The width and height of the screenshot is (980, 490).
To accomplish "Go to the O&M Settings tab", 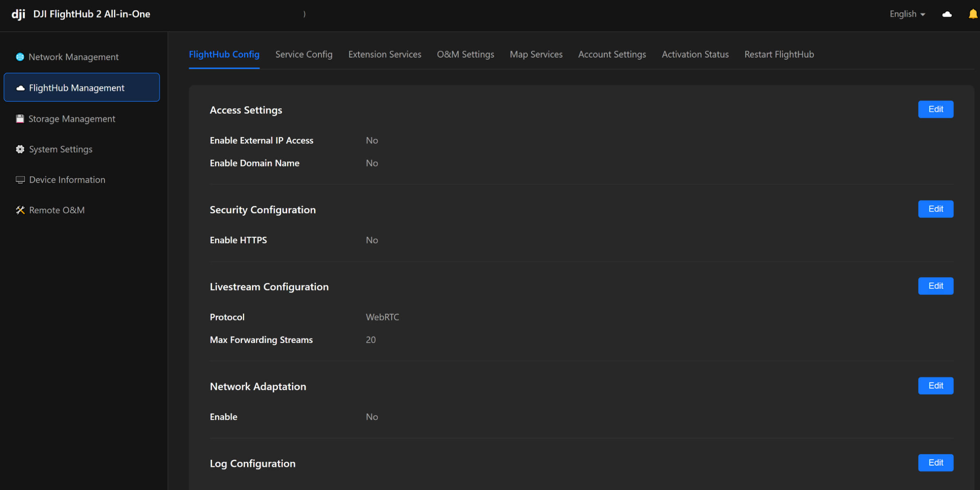I will (x=465, y=54).
